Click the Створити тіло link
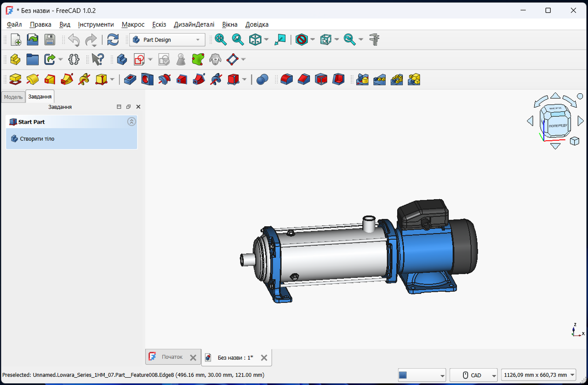Screen dimensions: 588x385 (37, 138)
